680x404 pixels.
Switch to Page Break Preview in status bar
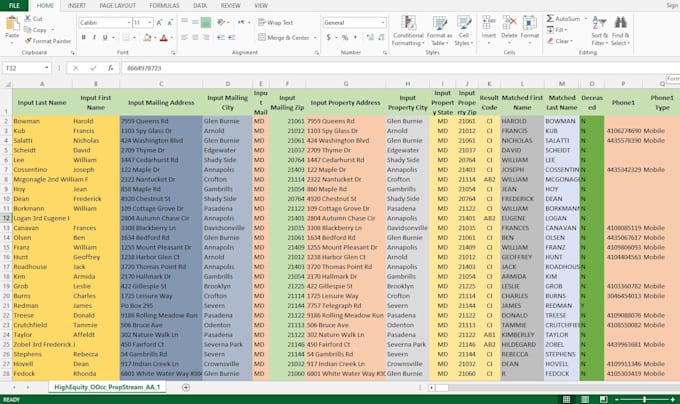(x=603, y=399)
